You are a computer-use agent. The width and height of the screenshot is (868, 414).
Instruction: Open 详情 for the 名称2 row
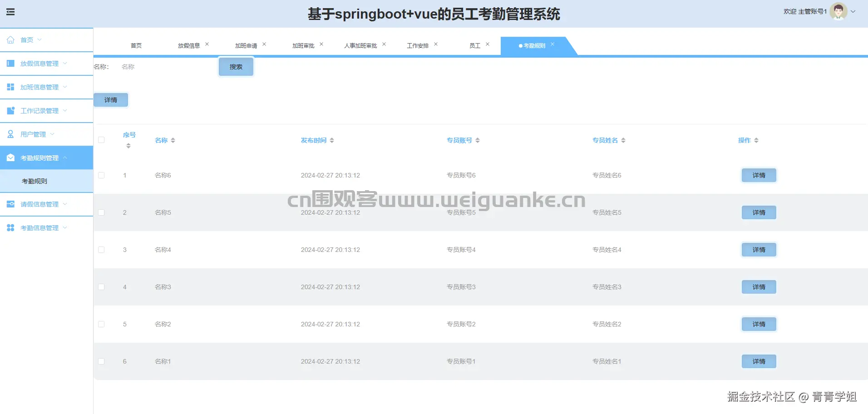759,324
